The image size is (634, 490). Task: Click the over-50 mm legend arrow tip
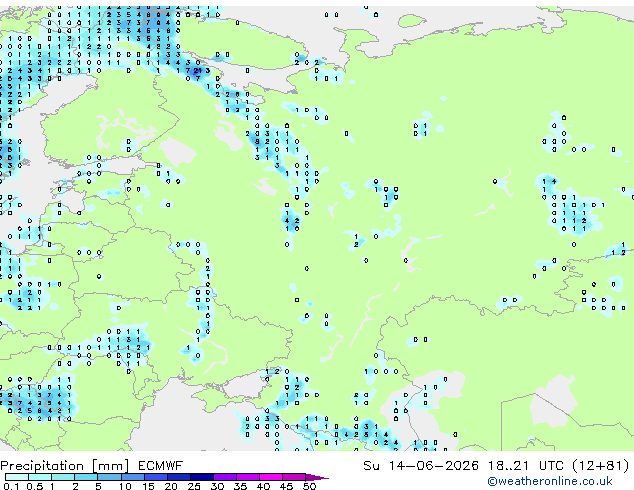317,477
